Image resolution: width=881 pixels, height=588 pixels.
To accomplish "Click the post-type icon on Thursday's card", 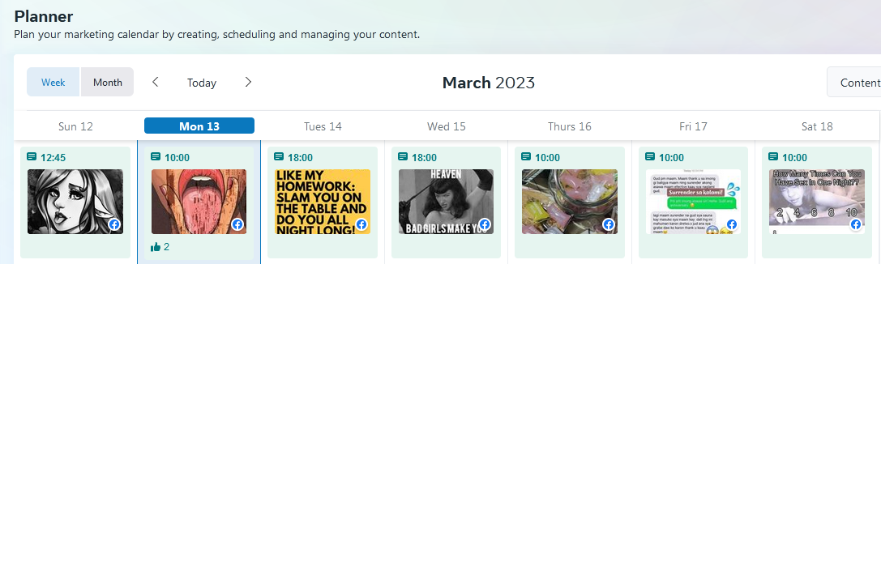I will click(x=526, y=156).
